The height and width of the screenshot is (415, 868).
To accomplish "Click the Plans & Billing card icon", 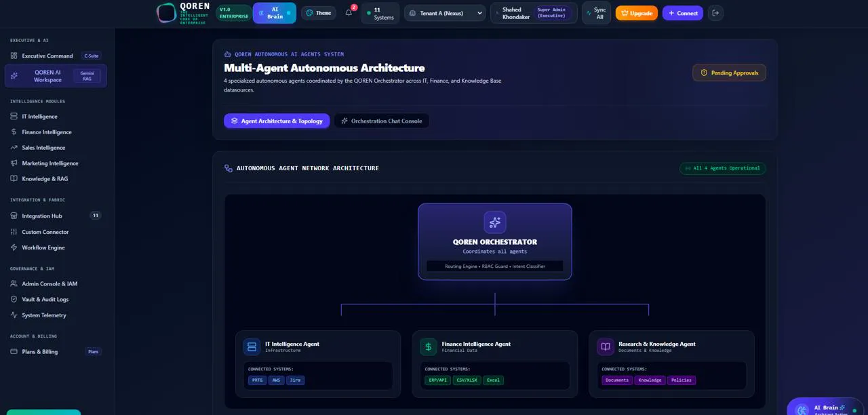I will (x=14, y=352).
